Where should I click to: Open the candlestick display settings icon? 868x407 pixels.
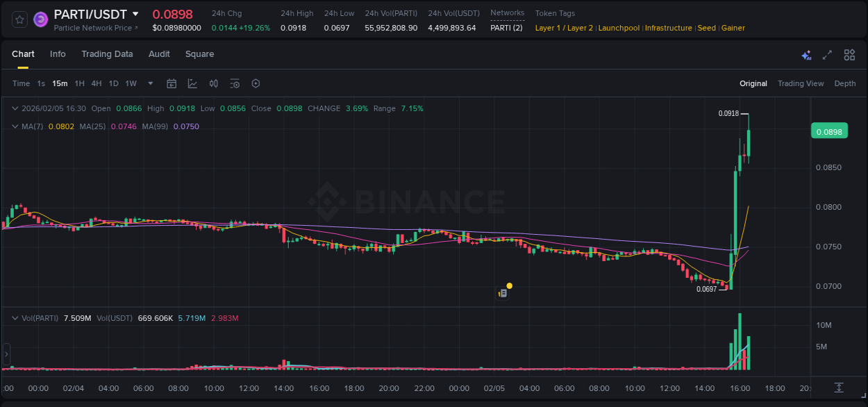pos(213,83)
